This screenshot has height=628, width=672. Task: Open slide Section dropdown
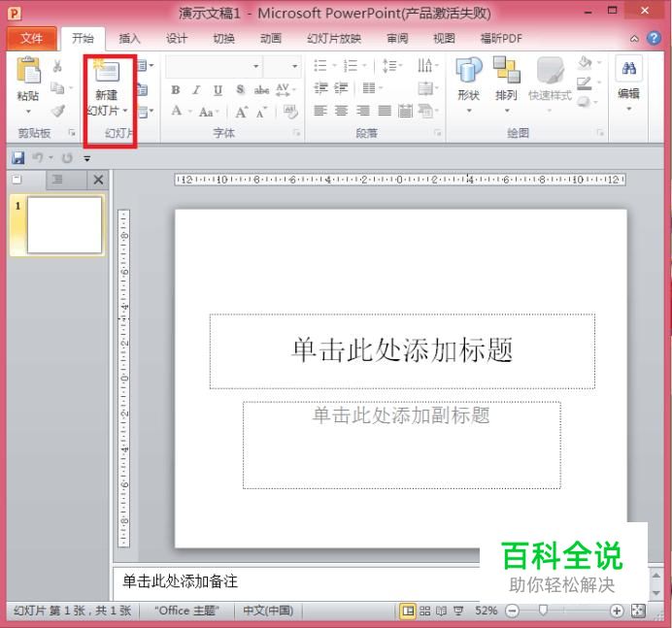click(x=146, y=113)
